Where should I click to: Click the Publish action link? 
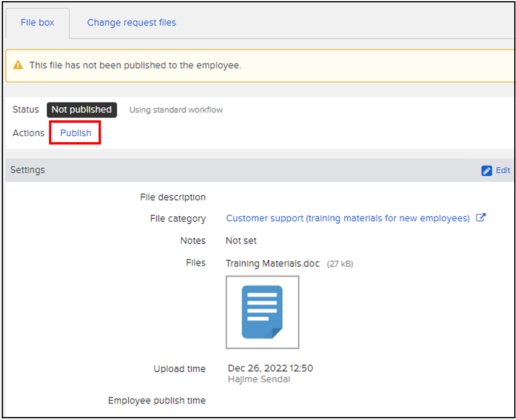pyautogui.click(x=76, y=133)
